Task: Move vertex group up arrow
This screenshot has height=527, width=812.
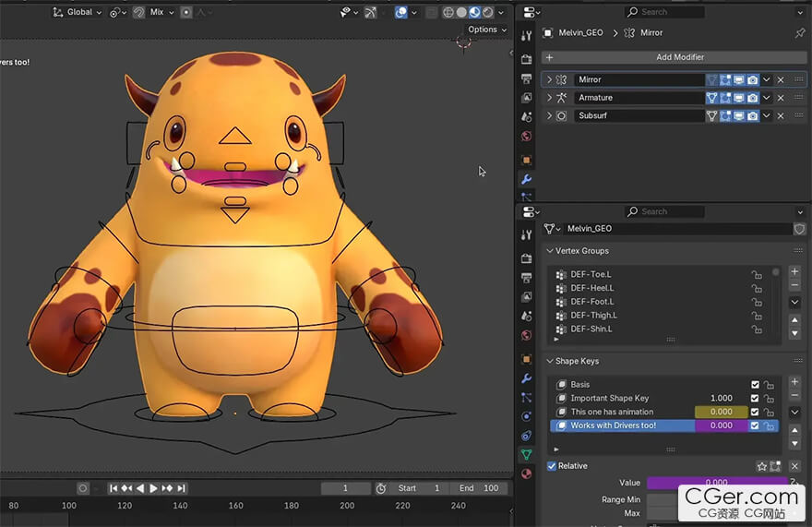Action: [794, 320]
